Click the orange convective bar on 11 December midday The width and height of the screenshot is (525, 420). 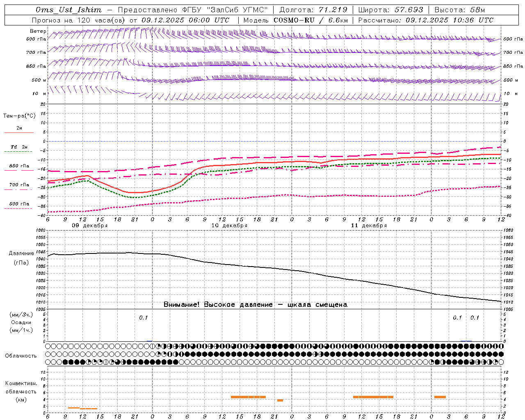click(x=373, y=397)
